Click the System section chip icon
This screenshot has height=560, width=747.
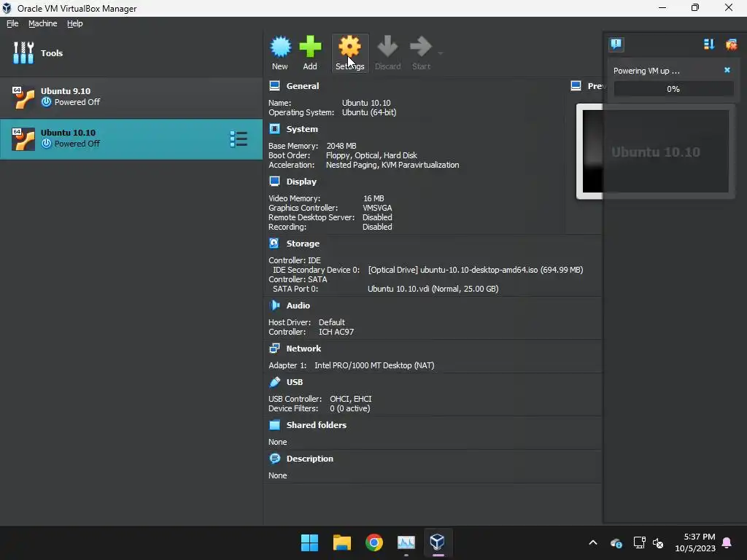tap(274, 128)
